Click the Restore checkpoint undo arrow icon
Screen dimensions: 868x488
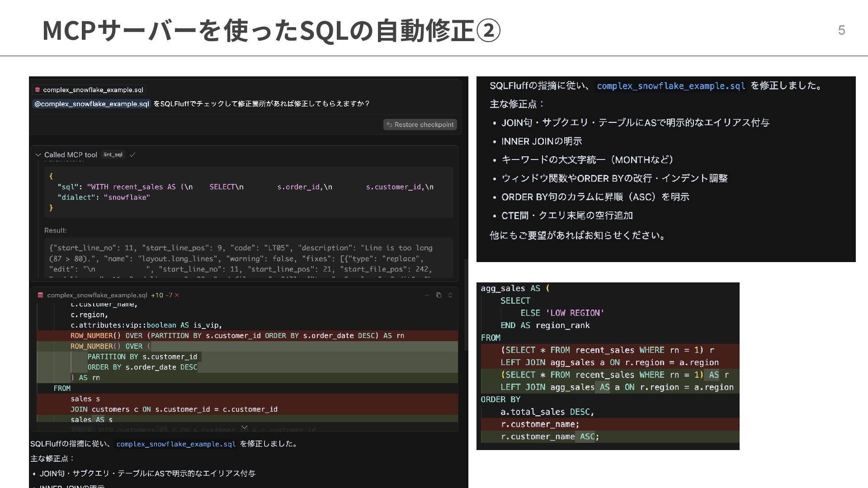[x=389, y=125]
